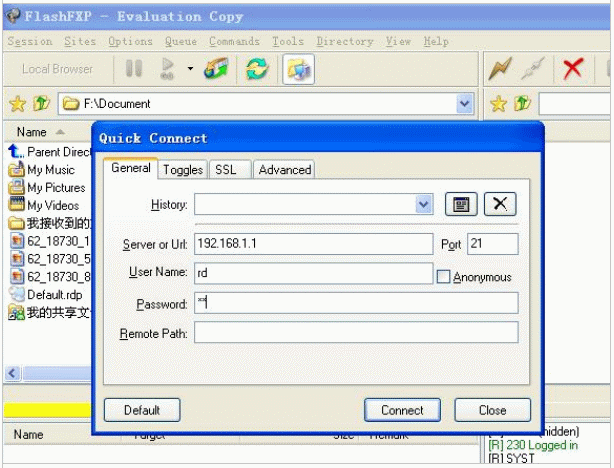Select the General tab in Quick Connect
Image resolution: width=614 pixels, height=468 pixels.
[131, 168]
